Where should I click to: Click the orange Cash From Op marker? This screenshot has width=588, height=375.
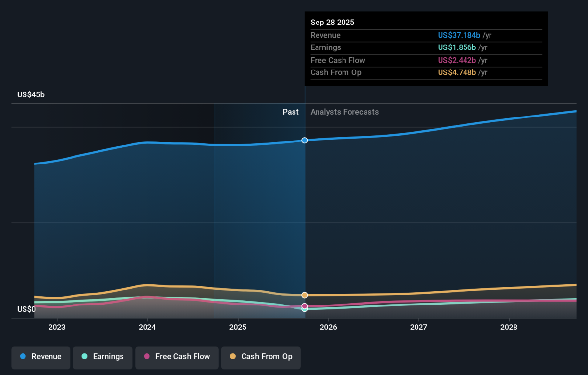(305, 295)
